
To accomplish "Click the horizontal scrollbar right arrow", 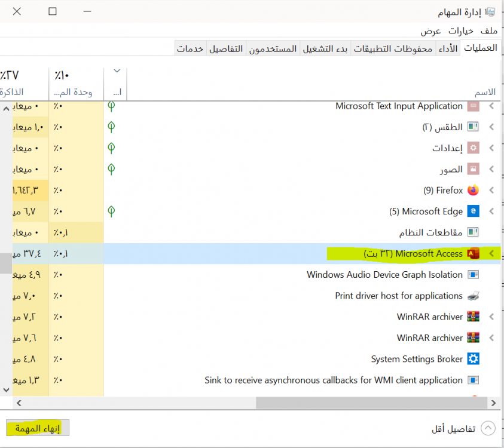I will 493,403.
